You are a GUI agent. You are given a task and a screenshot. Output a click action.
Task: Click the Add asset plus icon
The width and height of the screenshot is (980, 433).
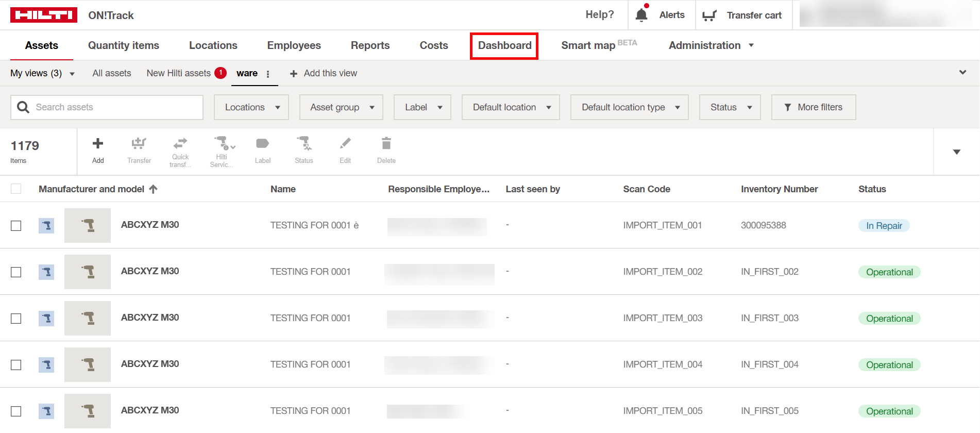coord(98,144)
